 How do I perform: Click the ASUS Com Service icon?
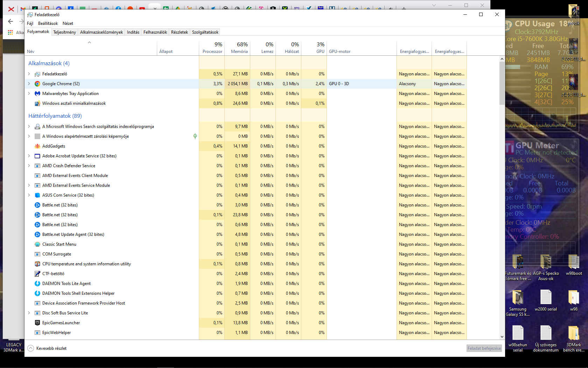click(x=37, y=195)
